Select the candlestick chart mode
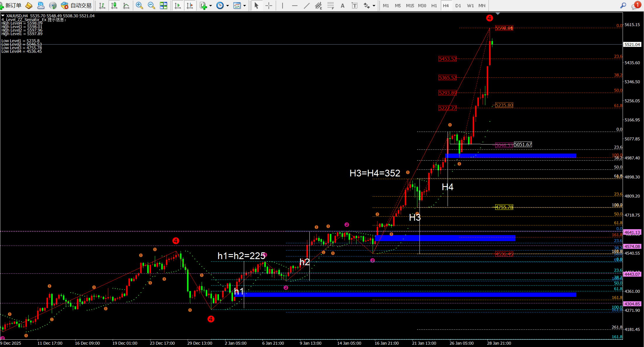644x347 pixels. pos(114,6)
